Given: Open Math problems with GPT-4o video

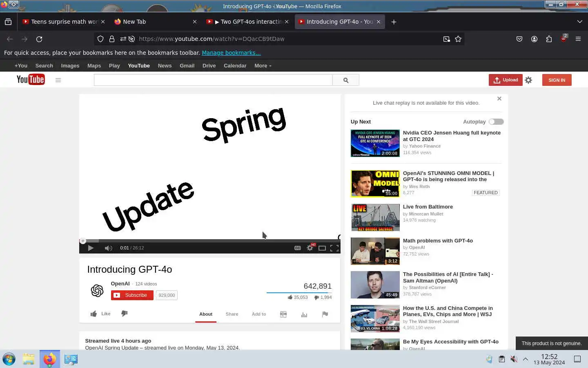Looking at the screenshot, I should (x=438, y=240).
